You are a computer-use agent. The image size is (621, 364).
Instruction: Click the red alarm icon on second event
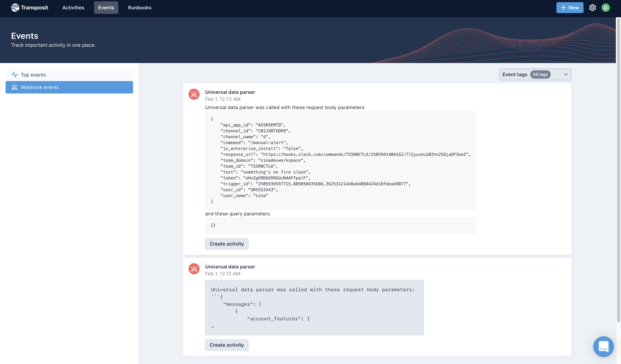coord(194,269)
